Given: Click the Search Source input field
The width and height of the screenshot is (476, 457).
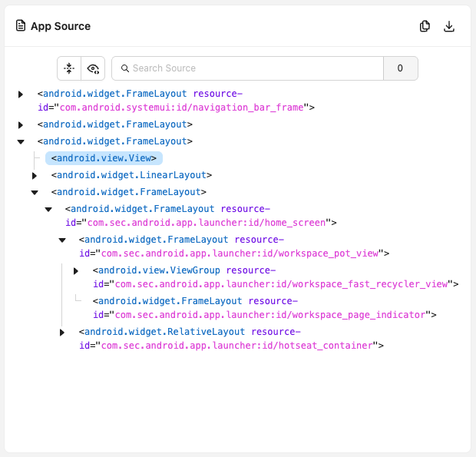Looking at the screenshot, I should [x=248, y=68].
